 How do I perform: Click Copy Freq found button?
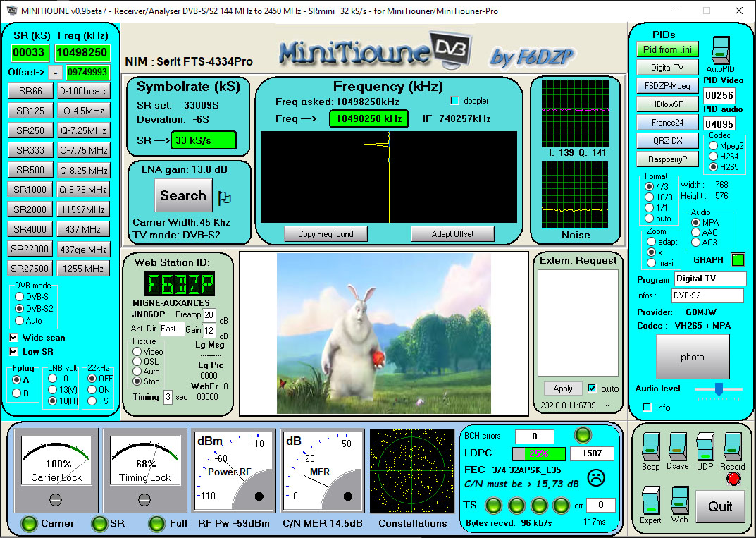pos(326,234)
